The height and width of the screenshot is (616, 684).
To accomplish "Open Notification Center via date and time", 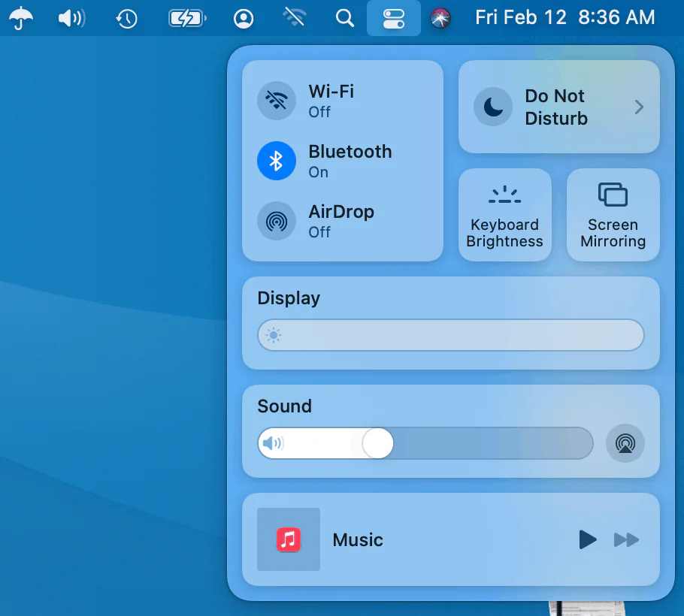I will (x=565, y=17).
